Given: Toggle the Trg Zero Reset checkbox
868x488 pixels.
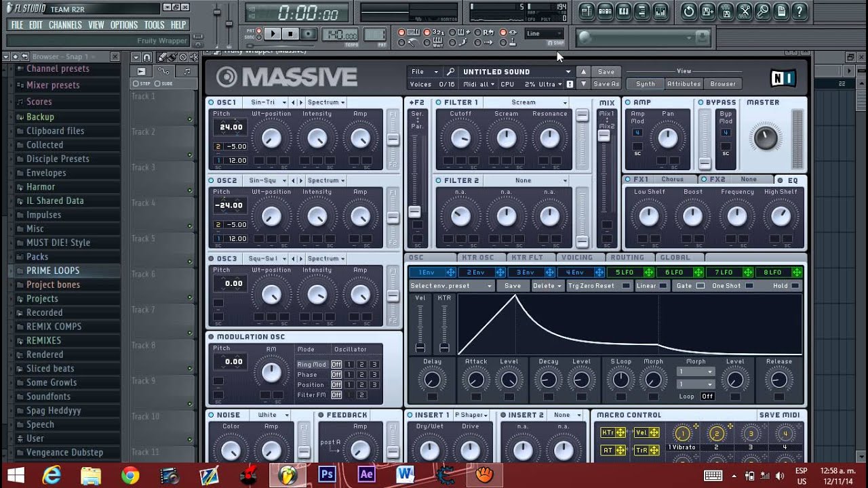Looking at the screenshot, I should click(x=625, y=286).
